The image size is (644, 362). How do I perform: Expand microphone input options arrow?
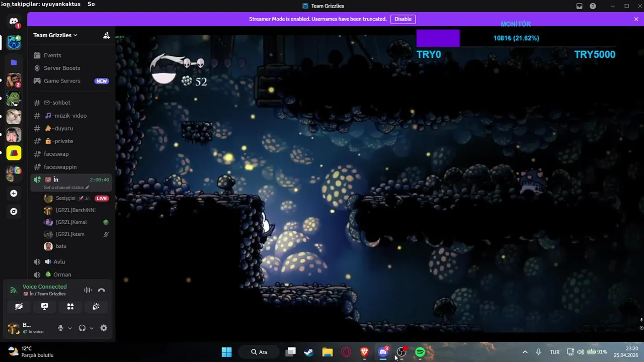(70, 328)
